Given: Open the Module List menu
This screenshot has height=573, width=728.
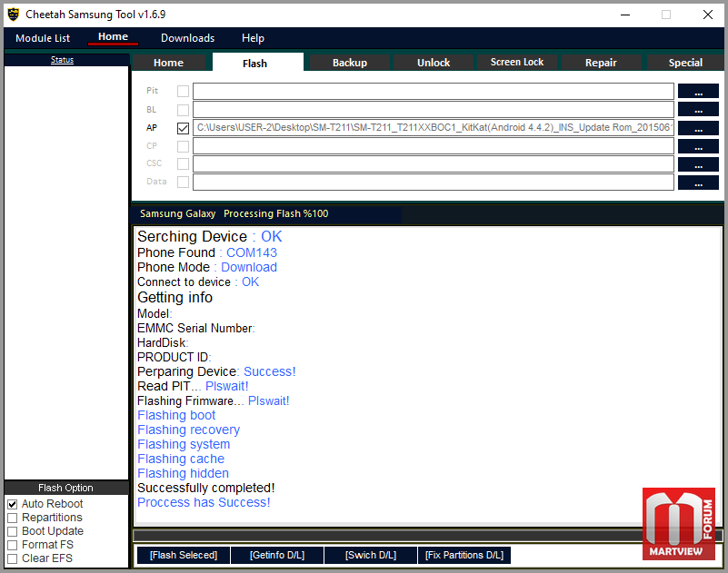Looking at the screenshot, I should click(43, 38).
